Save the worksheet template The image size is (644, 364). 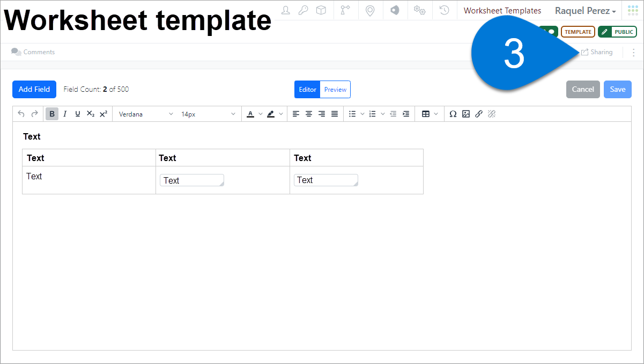[x=617, y=89]
